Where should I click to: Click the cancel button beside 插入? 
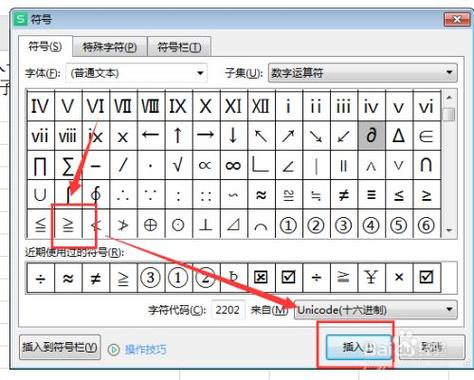432,347
